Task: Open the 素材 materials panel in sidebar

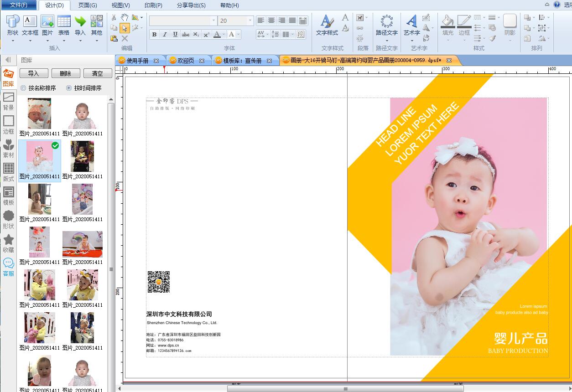Action: click(x=9, y=149)
